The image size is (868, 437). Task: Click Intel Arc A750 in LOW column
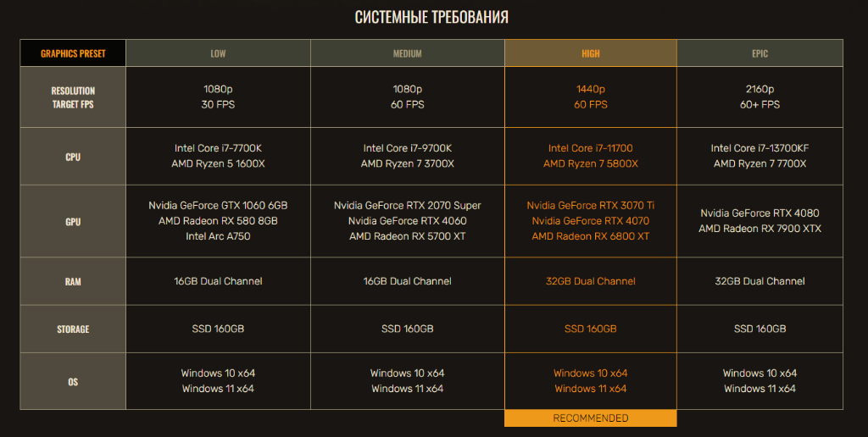click(218, 236)
